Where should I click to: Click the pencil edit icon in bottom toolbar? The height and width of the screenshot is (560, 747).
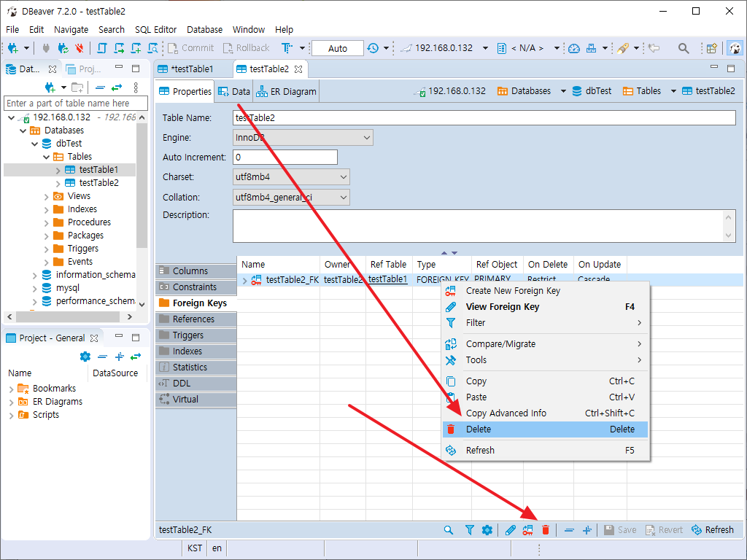[x=510, y=530]
